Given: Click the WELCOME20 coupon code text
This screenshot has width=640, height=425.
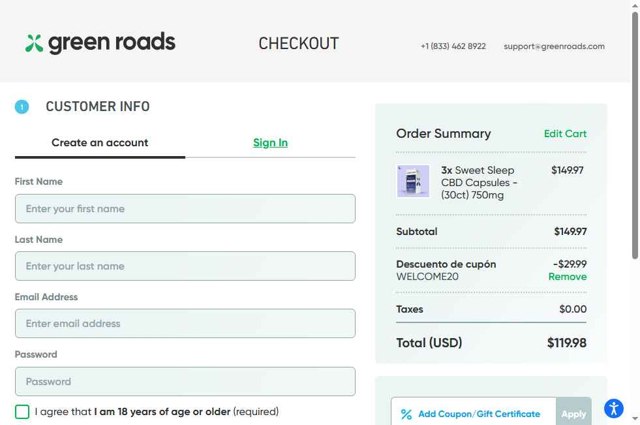Looking at the screenshot, I should [427, 276].
